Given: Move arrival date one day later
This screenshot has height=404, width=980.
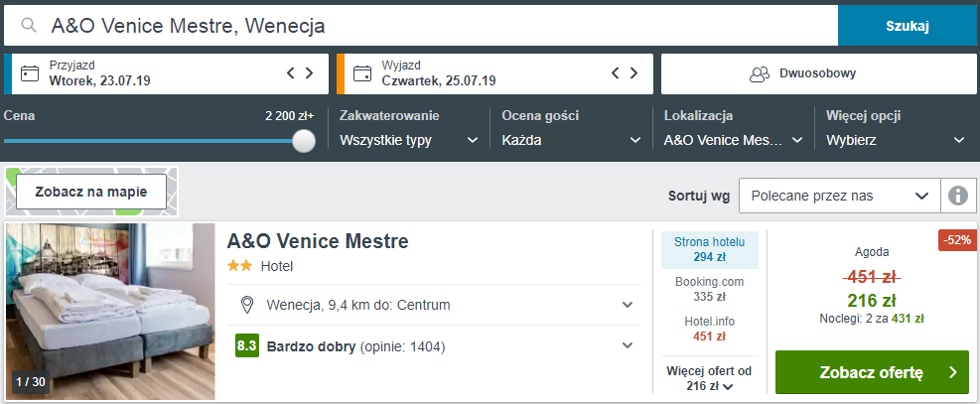Looking at the screenshot, I should click(x=309, y=73).
